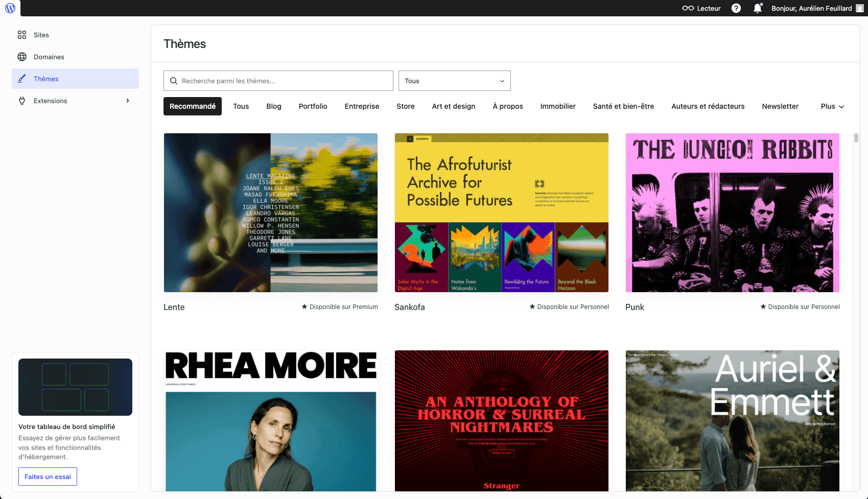Open the Sankofa theme name link
The height and width of the screenshot is (499, 868).
pos(409,307)
